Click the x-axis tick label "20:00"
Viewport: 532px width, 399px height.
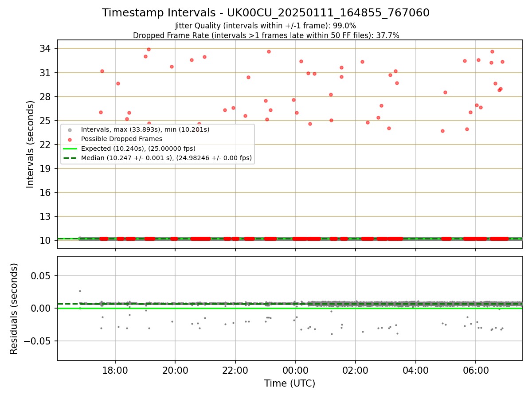click(x=175, y=370)
